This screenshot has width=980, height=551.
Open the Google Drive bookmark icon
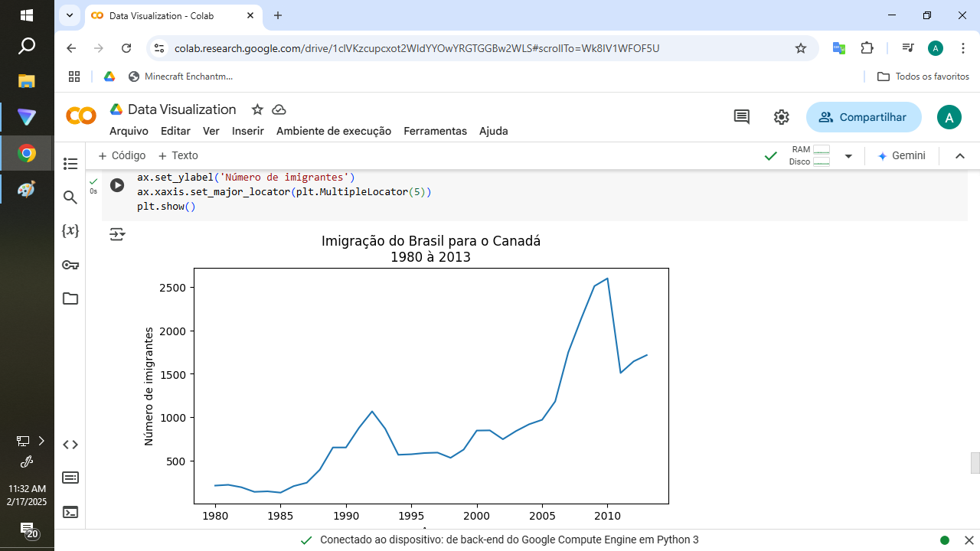109,77
